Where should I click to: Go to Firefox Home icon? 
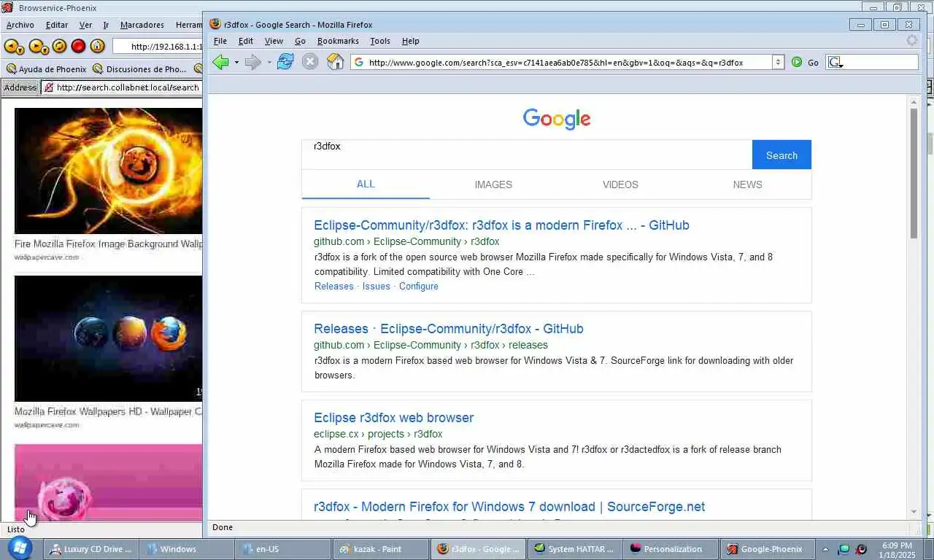click(335, 62)
